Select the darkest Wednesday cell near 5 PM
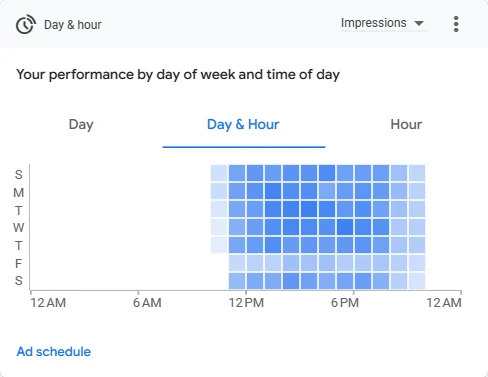Image resolution: width=488 pixels, height=377 pixels. point(345,227)
